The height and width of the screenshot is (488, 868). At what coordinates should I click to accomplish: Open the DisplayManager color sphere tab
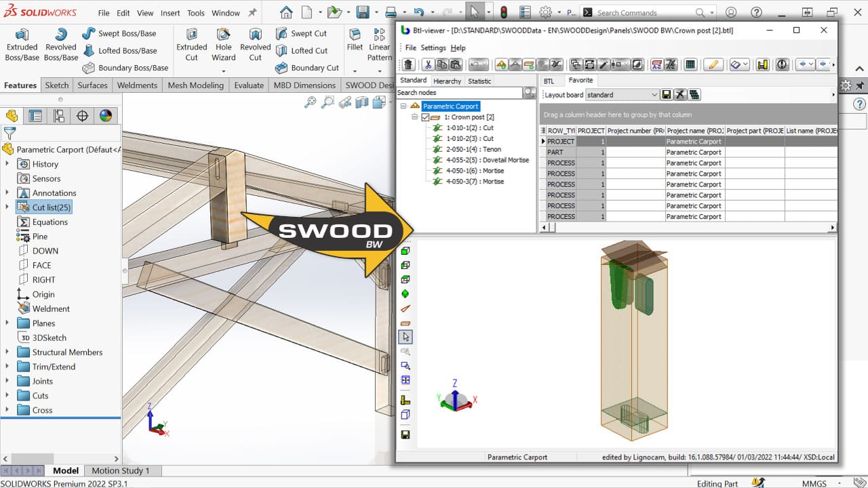click(106, 116)
